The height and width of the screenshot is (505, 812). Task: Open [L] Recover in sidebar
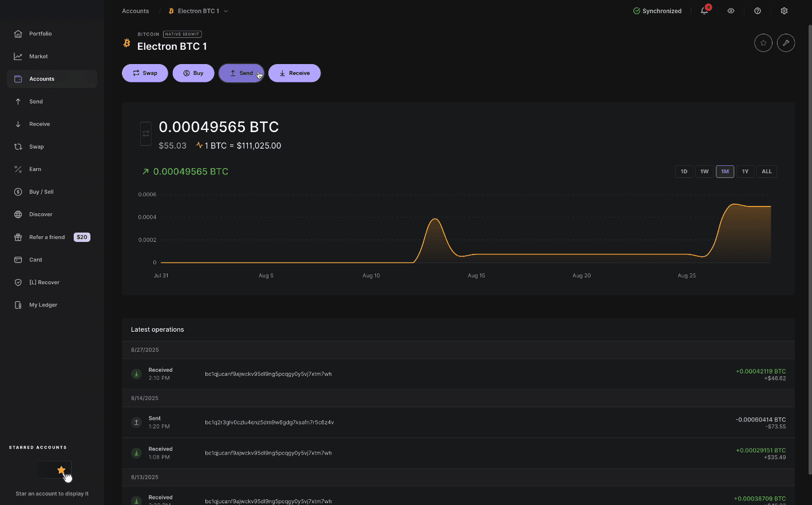click(52, 282)
